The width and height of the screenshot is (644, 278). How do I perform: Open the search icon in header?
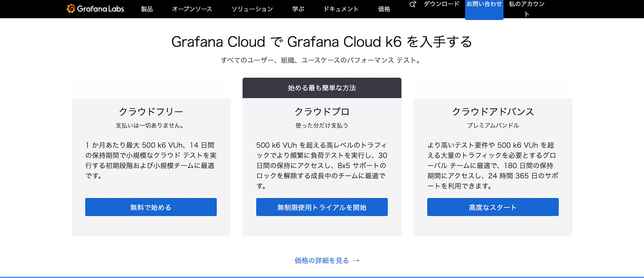point(412,4)
